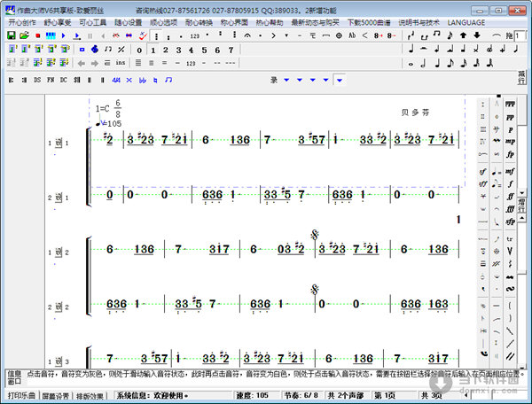This screenshot has height=404, width=532.
Task: Click the number 5 note button
Action: (204, 50)
